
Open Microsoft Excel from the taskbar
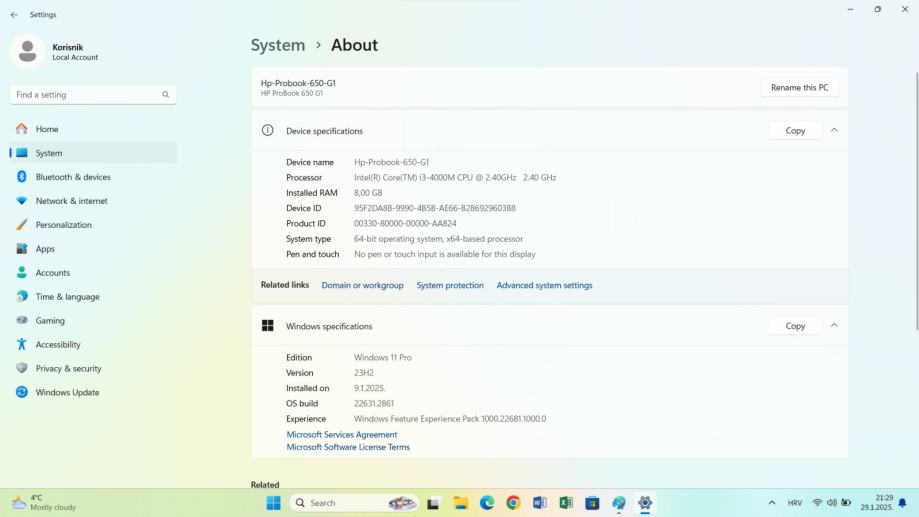pos(566,503)
